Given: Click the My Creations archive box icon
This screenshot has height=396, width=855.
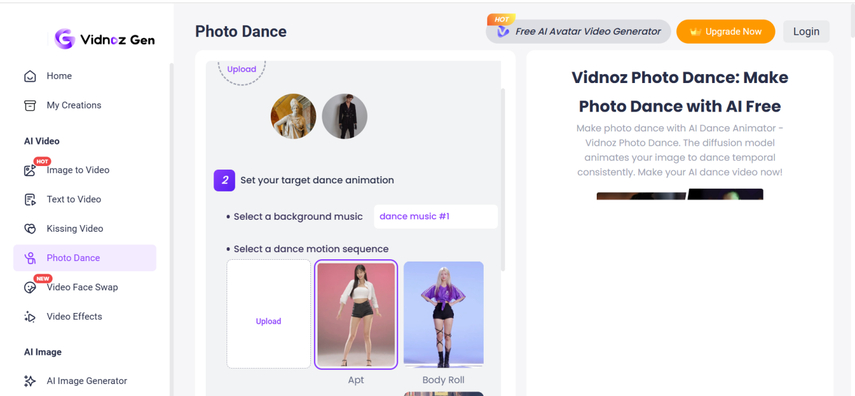Looking at the screenshot, I should coord(30,105).
